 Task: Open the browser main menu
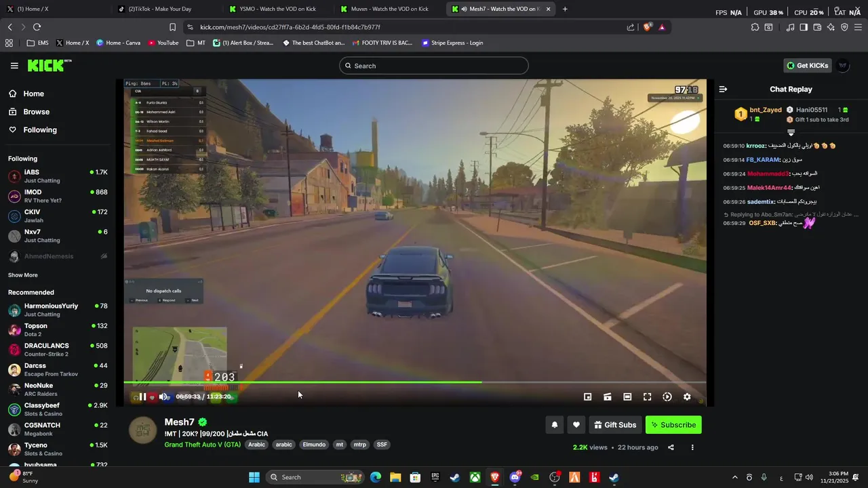859,27
